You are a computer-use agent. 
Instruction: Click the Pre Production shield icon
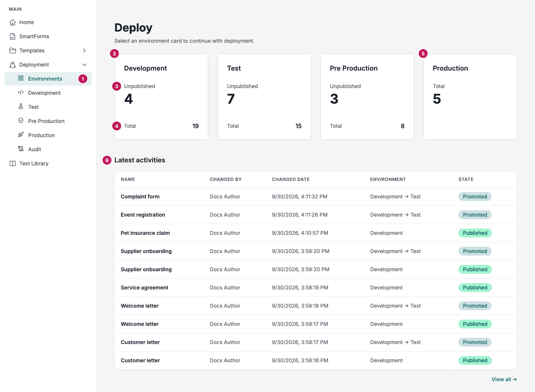pyautogui.click(x=21, y=121)
